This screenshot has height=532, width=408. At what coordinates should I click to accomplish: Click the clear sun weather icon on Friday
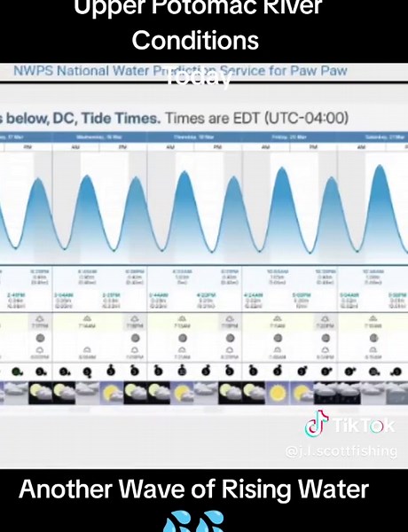[x=278, y=393]
